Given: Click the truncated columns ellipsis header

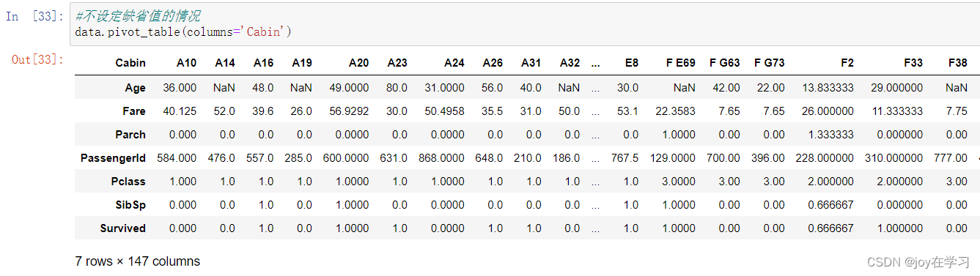Looking at the screenshot, I should pos(596,63).
